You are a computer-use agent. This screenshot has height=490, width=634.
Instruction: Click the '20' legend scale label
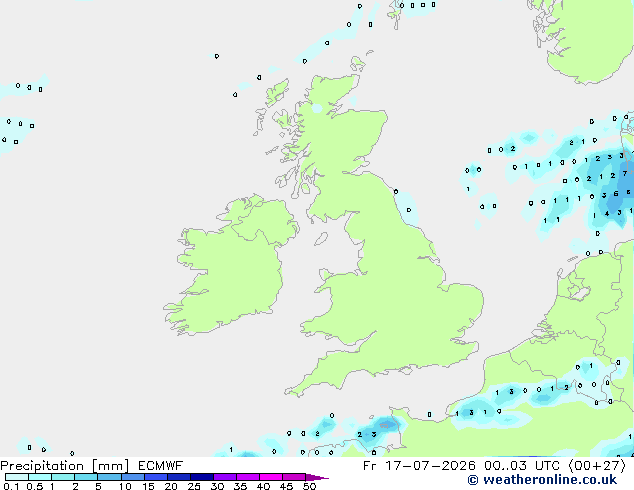(x=171, y=486)
